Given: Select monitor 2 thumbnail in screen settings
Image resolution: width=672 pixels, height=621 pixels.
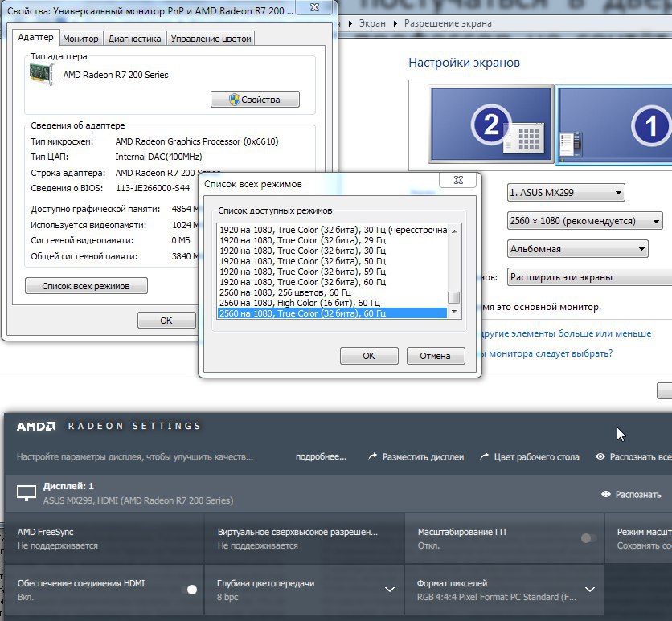Looking at the screenshot, I should pyautogui.click(x=490, y=124).
